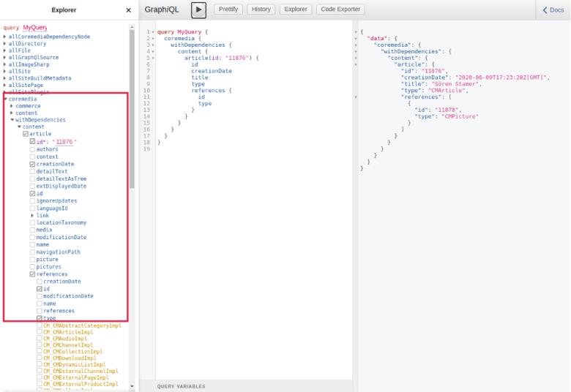This screenshot has height=392, width=571.
Task: Check the CM_CMExternalPageImpl fragment
Action: (40, 377)
